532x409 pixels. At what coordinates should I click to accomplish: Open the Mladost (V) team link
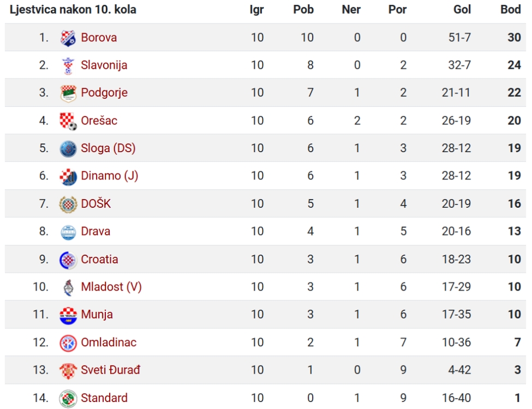(x=111, y=287)
